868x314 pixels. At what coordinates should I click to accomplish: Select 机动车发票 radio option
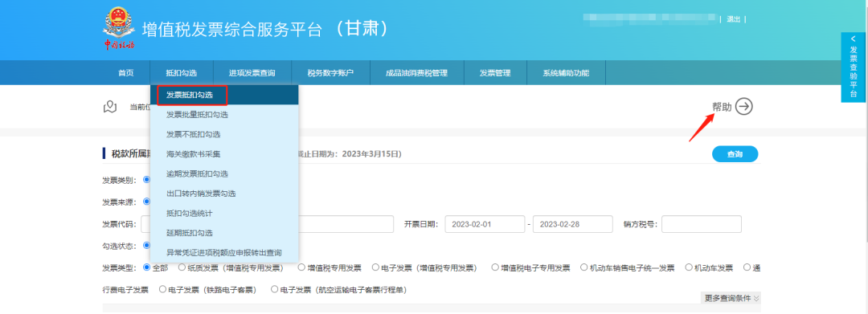pos(690,267)
